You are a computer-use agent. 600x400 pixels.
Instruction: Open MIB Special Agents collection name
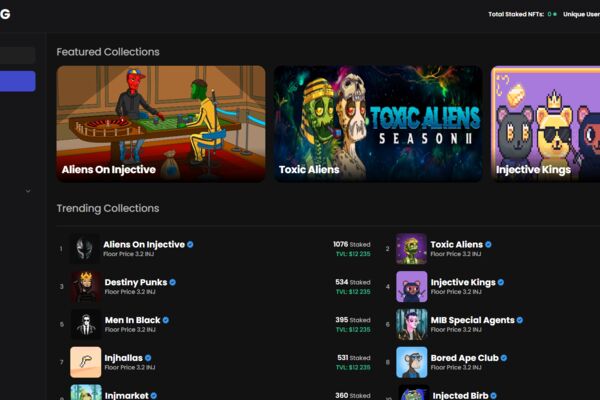(x=473, y=320)
